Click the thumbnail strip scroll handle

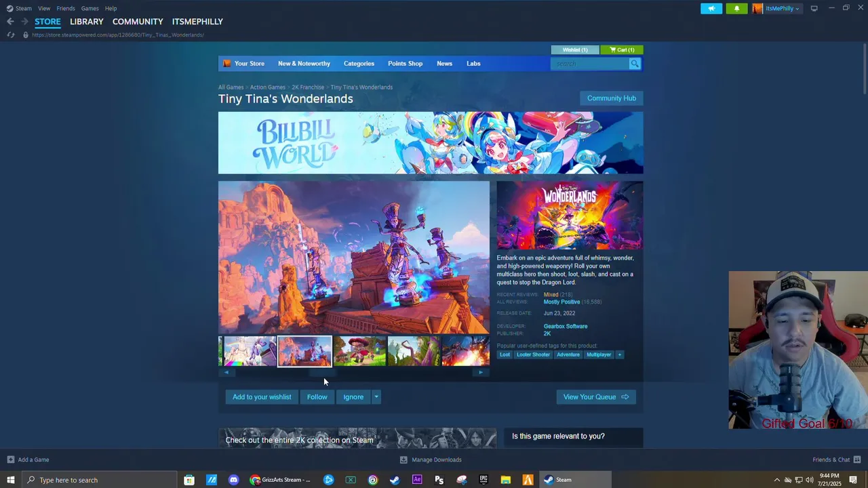(322, 372)
